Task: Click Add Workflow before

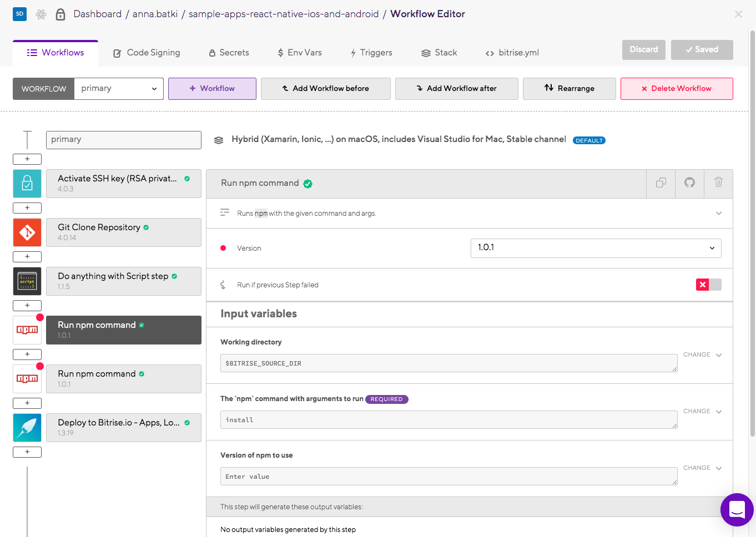Action: (x=326, y=89)
